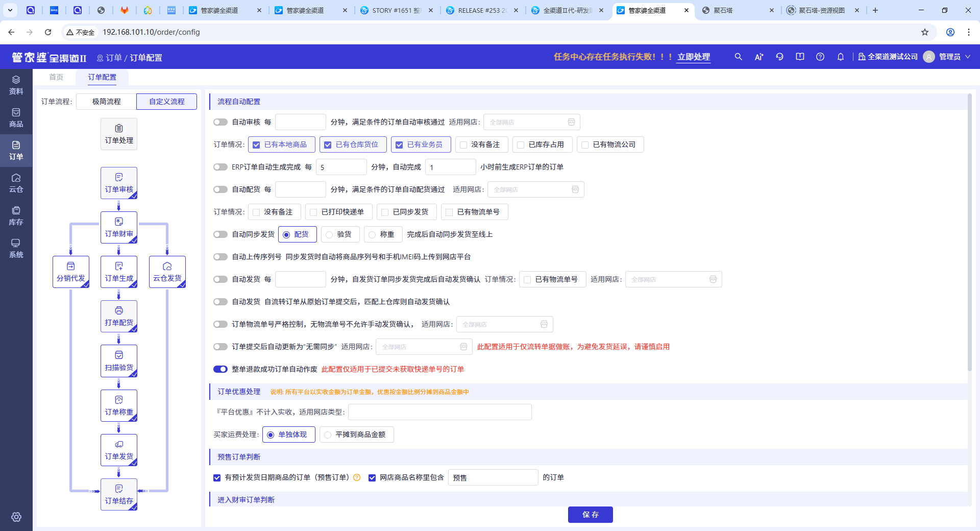The width and height of the screenshot is (980, 531).
Task: Switch to 聚石塔-资源视图 browser tab
Action: point(822,10)
